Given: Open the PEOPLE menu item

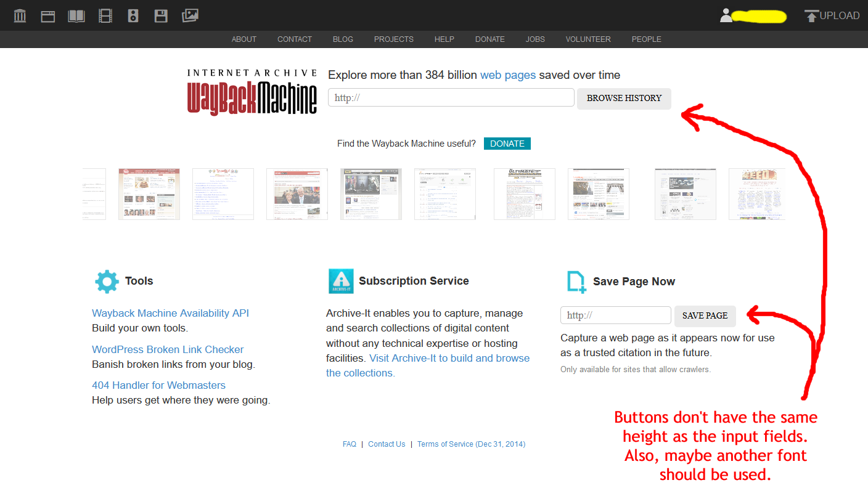Looking at the screenshot, I should 647,39.
